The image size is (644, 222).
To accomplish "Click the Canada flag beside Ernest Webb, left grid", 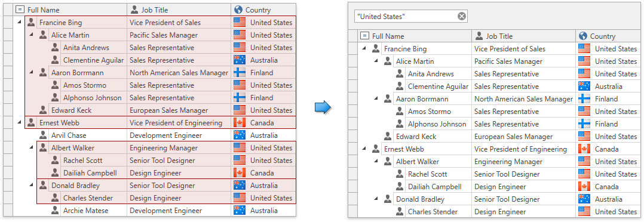I will point(240,123).
